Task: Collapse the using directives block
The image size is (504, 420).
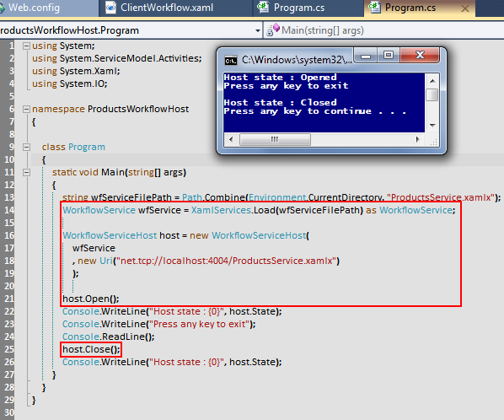Action: click(26, 46)
